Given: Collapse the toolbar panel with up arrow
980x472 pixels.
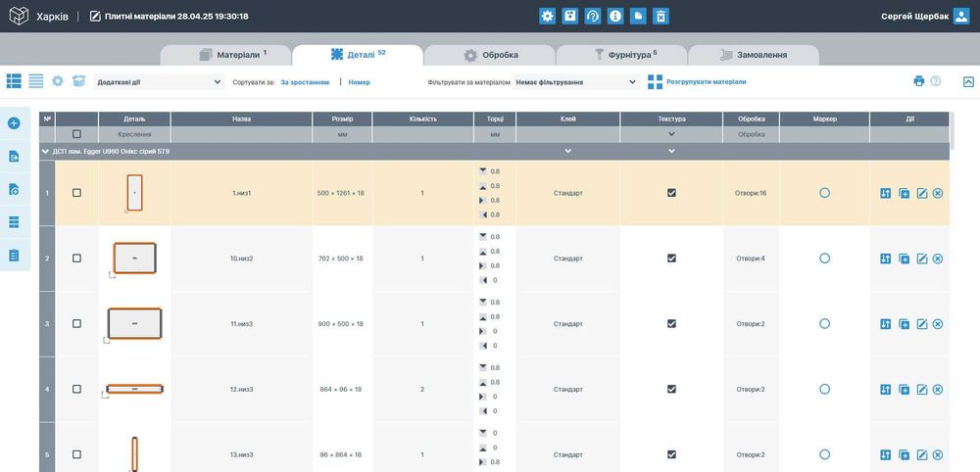Looking at the screenshot, I should (968, 81).
